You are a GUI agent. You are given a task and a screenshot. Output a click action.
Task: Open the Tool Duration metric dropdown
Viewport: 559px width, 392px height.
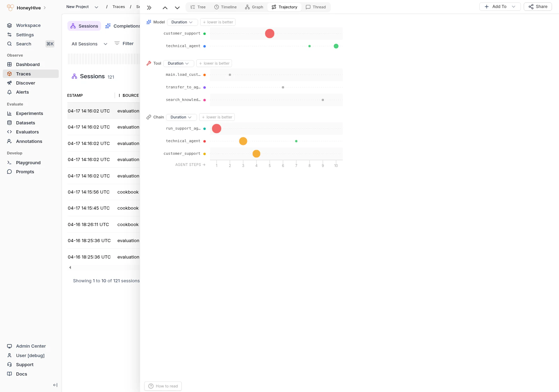click(179, 63)
